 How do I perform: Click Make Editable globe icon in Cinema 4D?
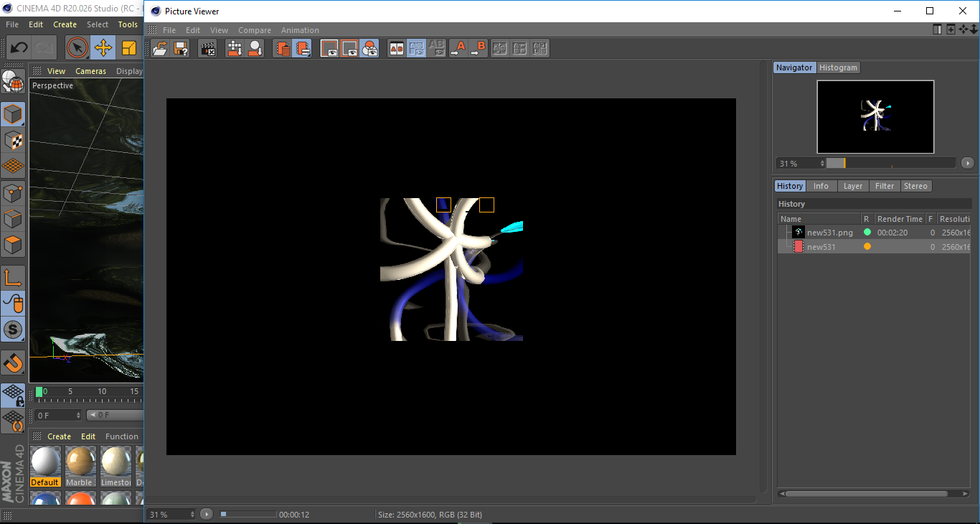(x=13, y=81)
